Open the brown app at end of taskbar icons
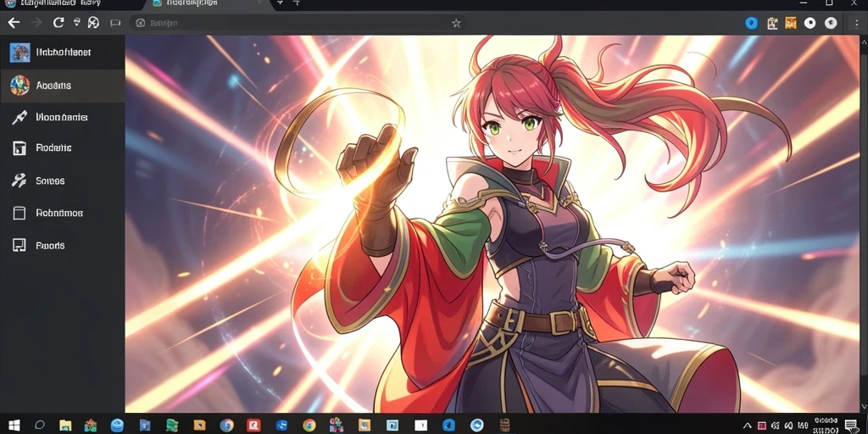 tap(504, 426)
